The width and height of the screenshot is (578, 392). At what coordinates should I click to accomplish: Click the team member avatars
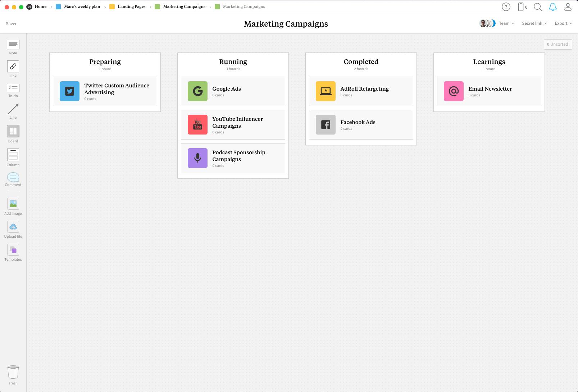pos(487,23)
